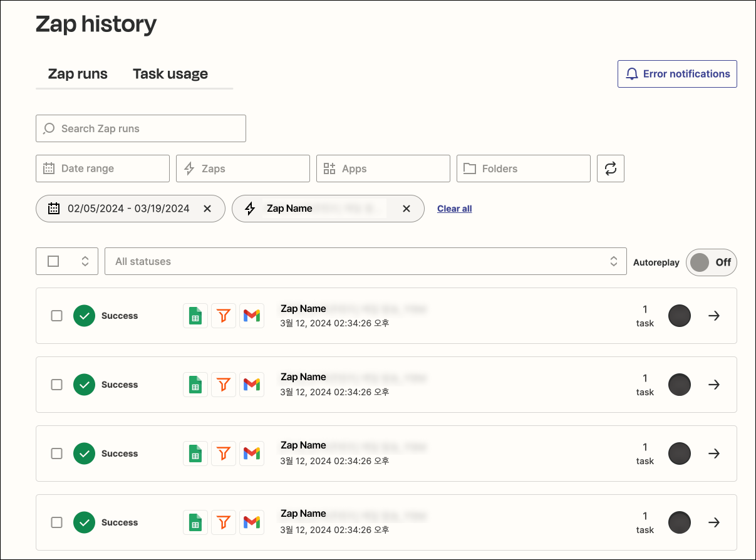Open second run details with the arrow
This screenshot has width=756, height=560.
(x=714, y=385)
